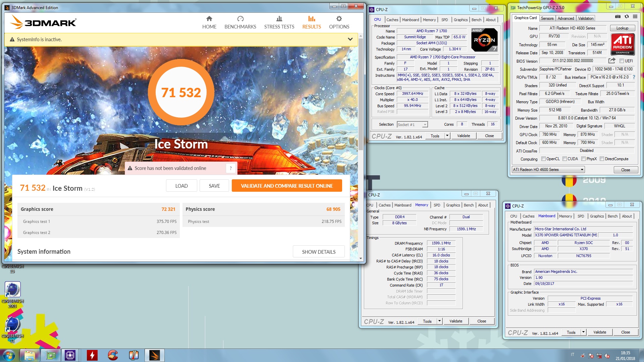Refresh GPU-Z readings

pyautogui.click(x=627, y=16)
